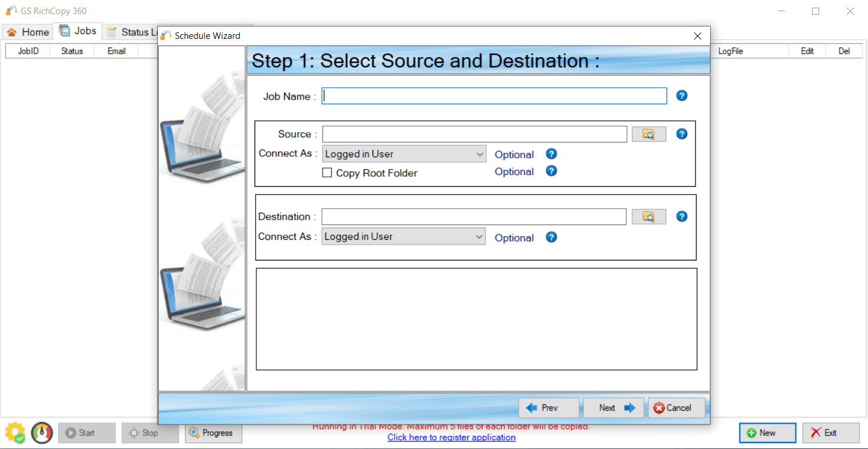Click help icon for Source Connect As
Image resolution: width=868 pixels, height=449 pixels.
tap(552, 154)
